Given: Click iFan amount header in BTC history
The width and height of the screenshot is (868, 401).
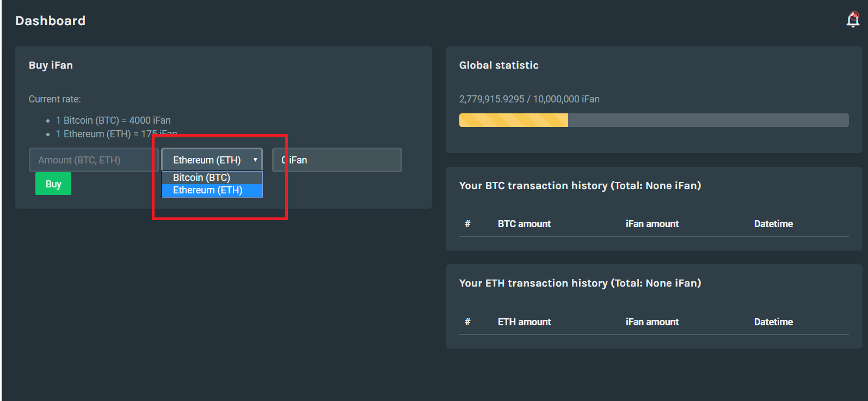Looking at the screenshot, I should tap(652, 224).
